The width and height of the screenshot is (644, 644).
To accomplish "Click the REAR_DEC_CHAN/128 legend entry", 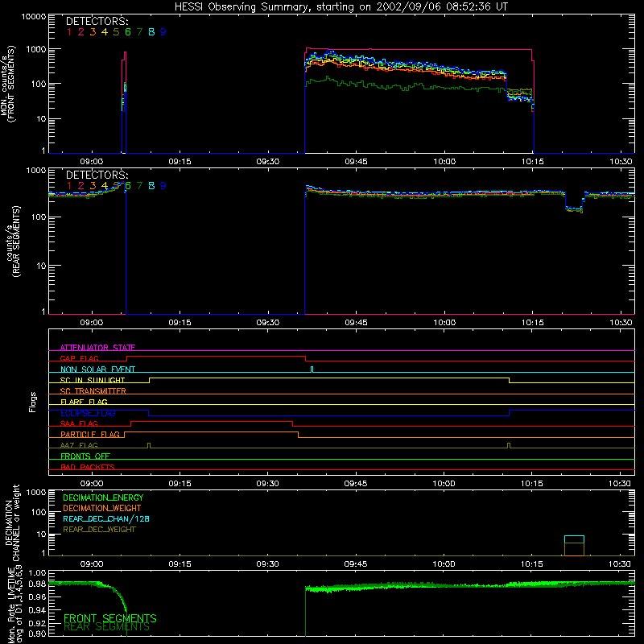I will 106,518.
